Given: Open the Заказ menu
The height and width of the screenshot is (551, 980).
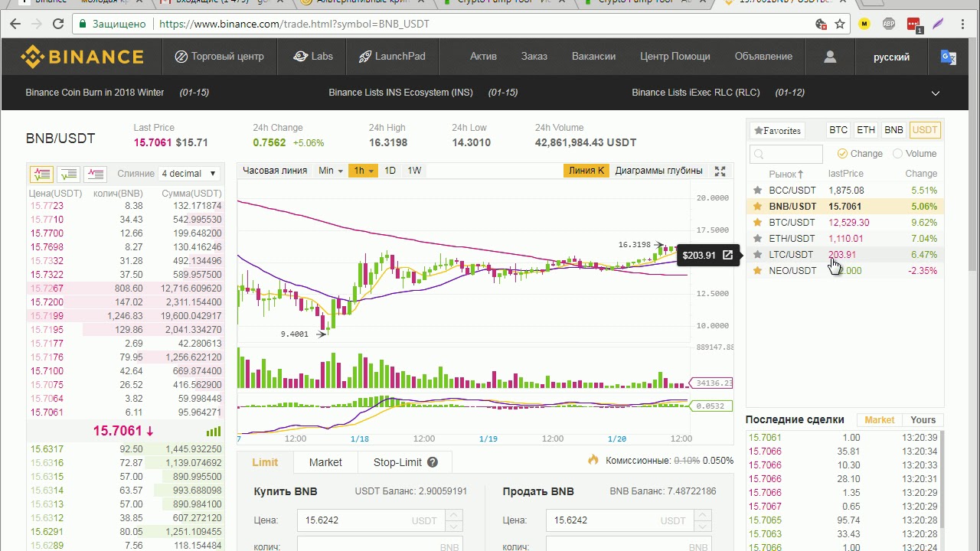Looking at the screenshot, I should tap(534, 57).
